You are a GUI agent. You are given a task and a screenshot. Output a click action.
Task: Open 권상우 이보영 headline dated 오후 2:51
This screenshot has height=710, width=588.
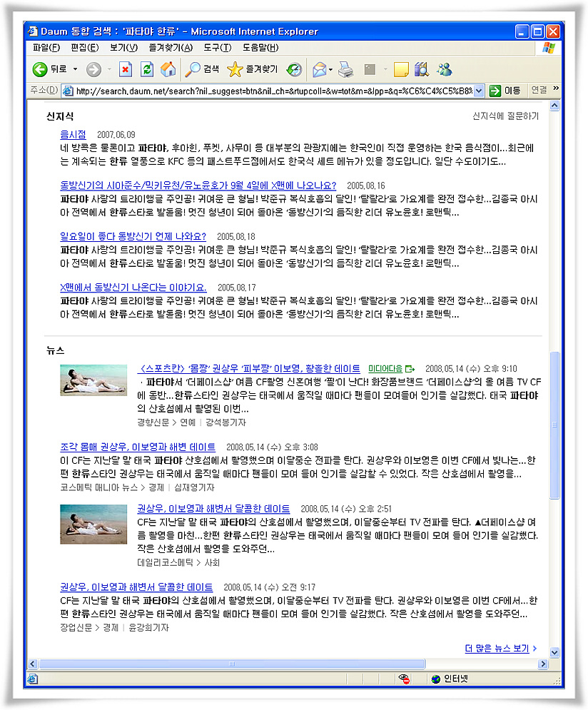(x=213, y=509)
